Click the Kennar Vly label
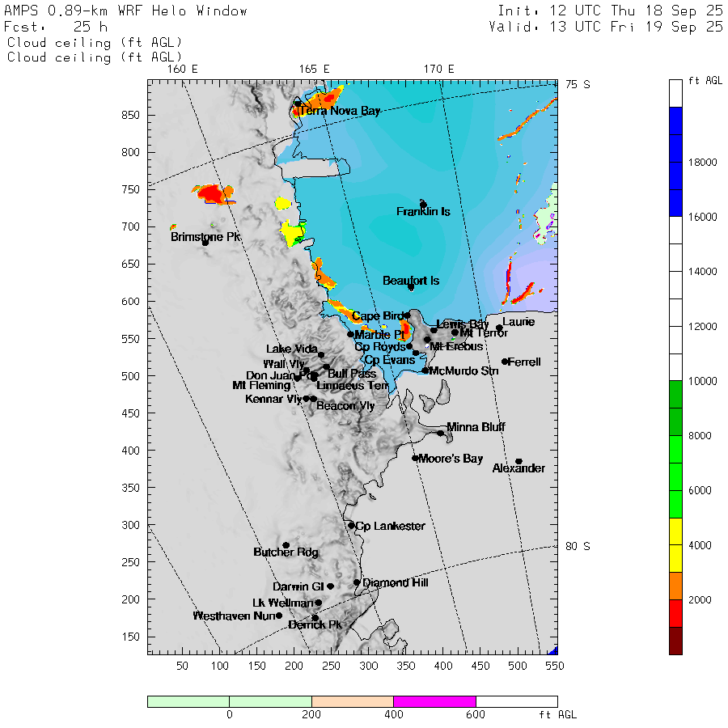728x728 pixels. coord(274,399)
